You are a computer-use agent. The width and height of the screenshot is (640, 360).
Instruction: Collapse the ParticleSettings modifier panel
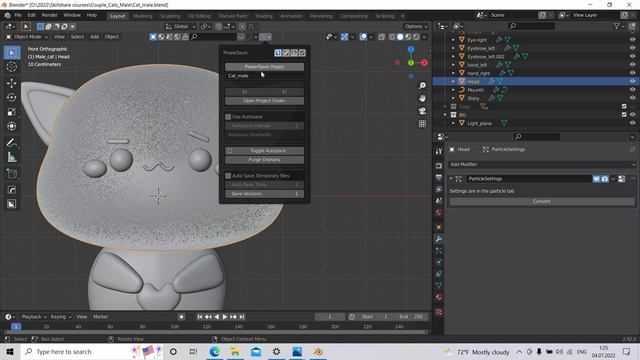click(451, 179)
